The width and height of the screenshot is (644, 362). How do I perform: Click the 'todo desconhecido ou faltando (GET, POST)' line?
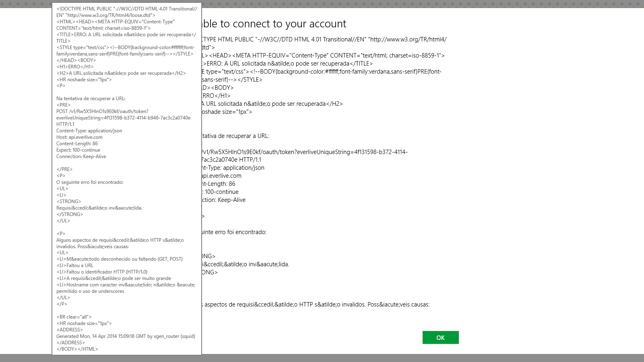point(120,259)
